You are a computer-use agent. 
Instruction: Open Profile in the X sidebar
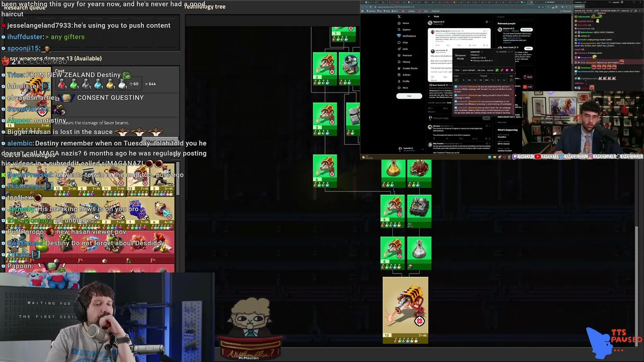406,81
